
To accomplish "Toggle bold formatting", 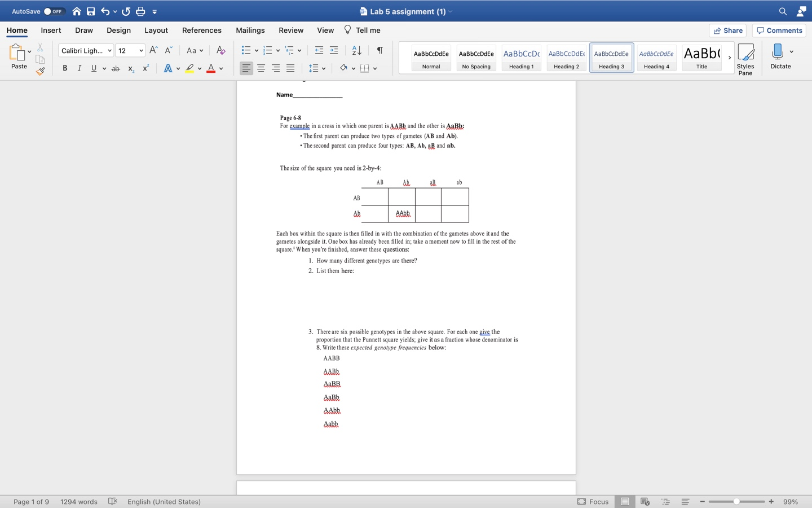I will click(64, 68).
